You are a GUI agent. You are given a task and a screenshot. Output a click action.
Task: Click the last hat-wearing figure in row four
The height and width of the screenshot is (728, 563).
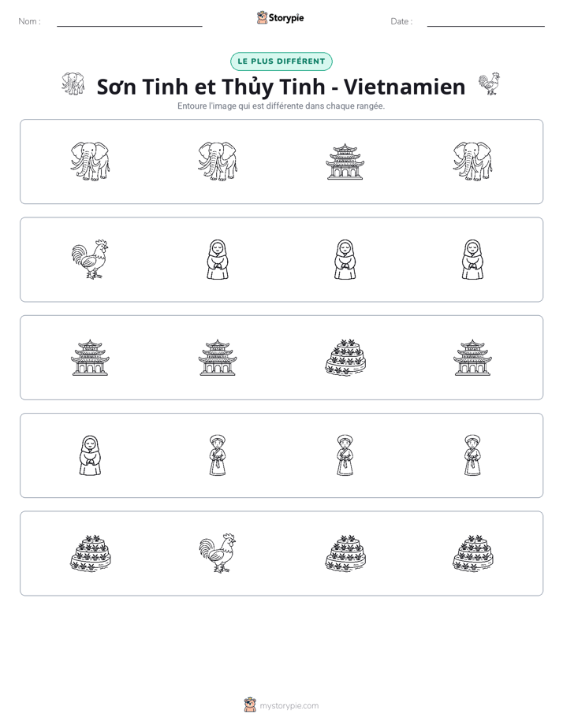pos(472,455)
